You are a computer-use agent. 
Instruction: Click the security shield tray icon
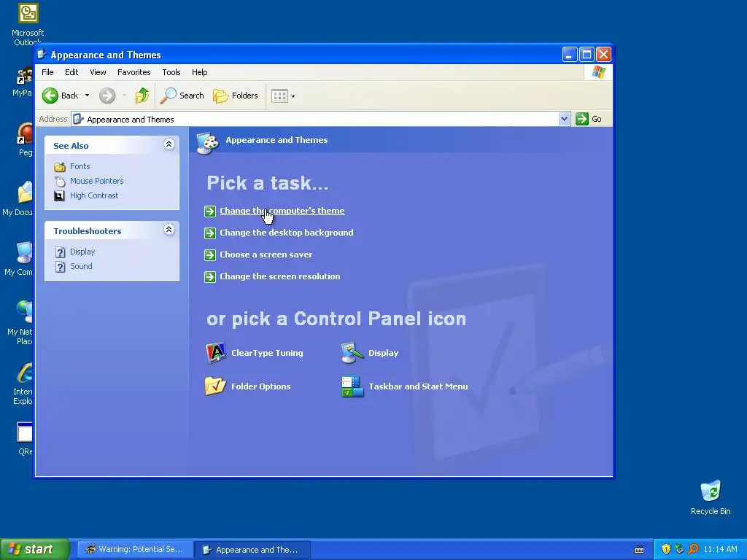[x=666, y=549]
